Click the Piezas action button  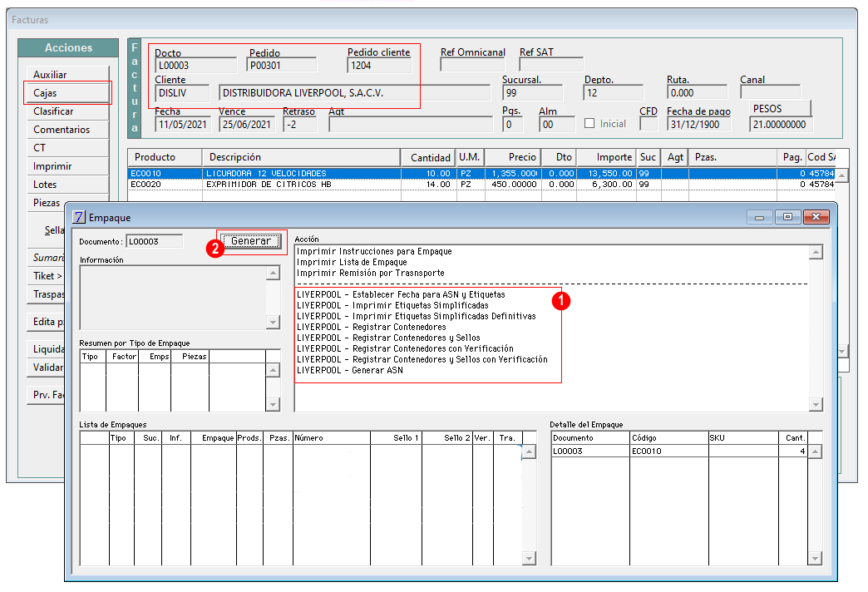(x=47, y=202)
